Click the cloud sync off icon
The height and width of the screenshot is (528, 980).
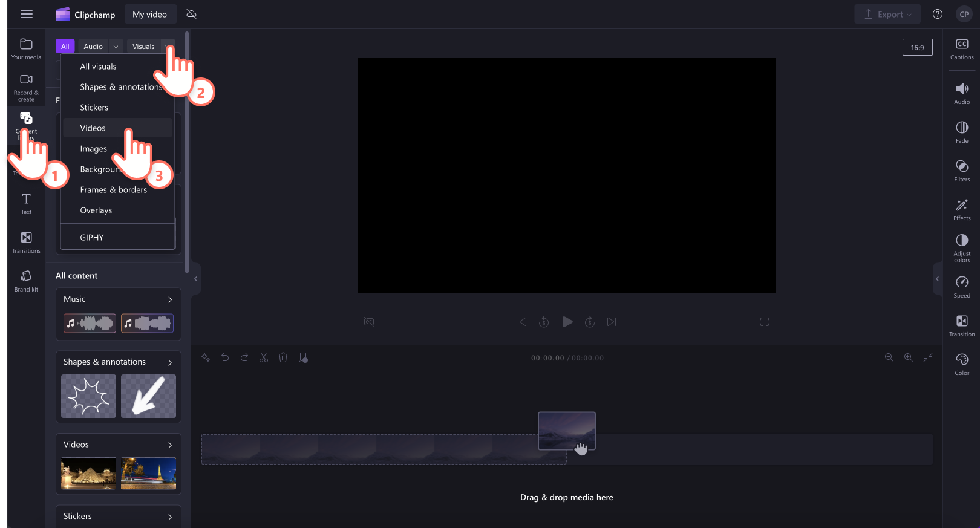(x=192, y=14)
